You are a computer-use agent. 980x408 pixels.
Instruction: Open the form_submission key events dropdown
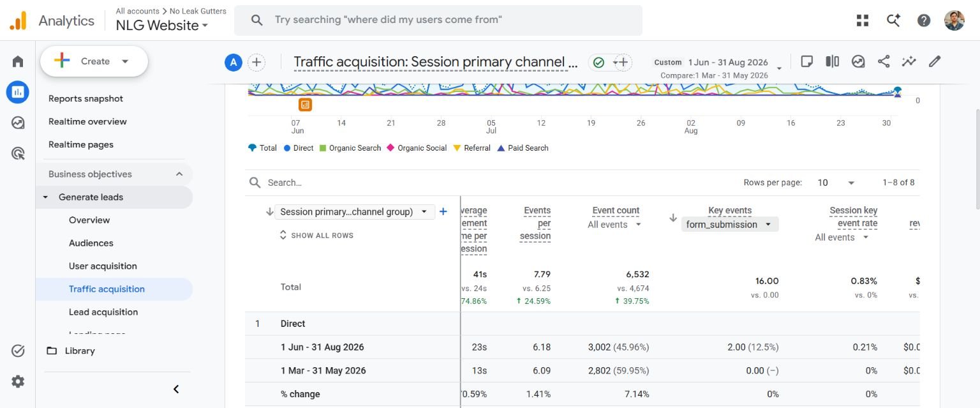(x=730, y=225)
